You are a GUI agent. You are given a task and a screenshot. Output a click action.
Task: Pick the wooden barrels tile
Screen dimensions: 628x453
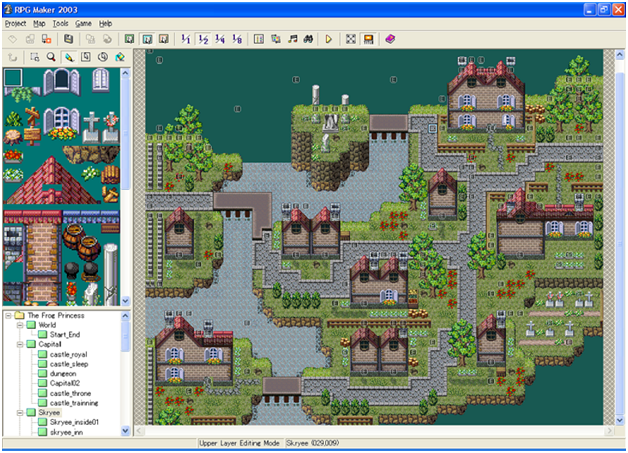(x=81, y=243)
